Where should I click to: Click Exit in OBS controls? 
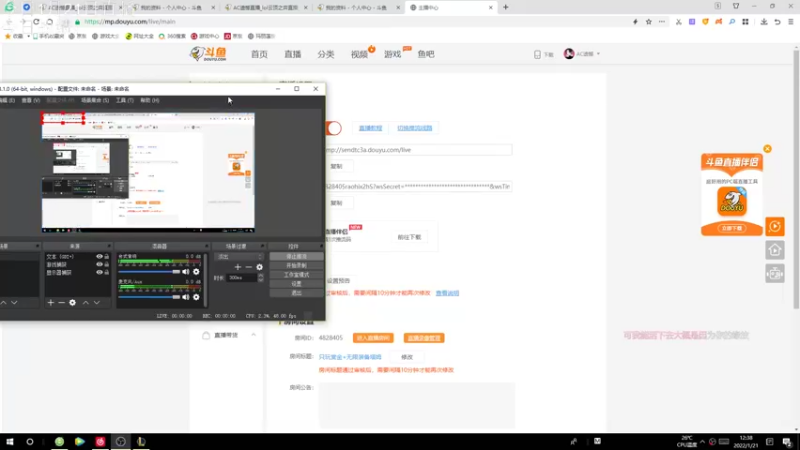click(296, 293)
